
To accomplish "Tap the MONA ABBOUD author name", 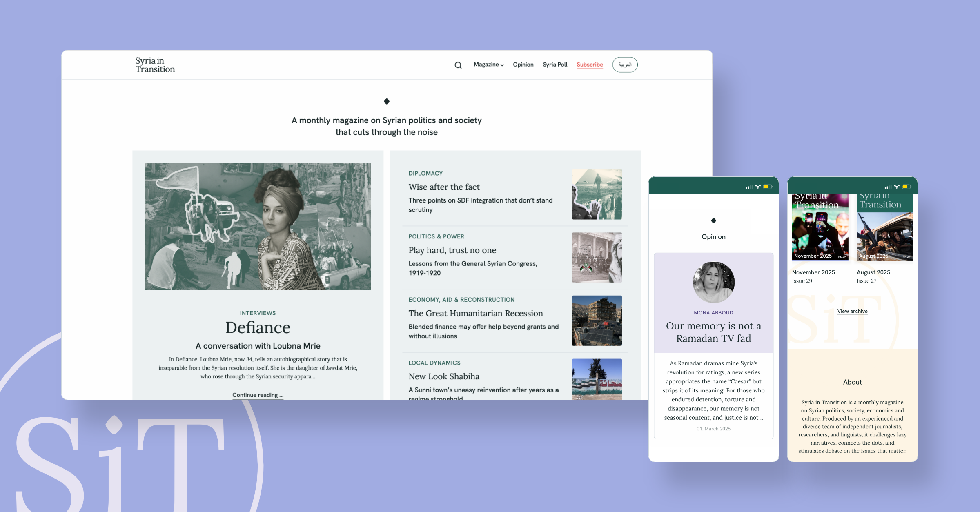I will tap(713, 312).
